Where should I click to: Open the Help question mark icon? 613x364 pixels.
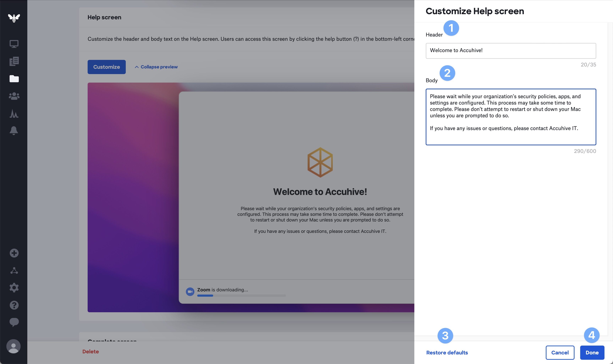pos(14,305)
